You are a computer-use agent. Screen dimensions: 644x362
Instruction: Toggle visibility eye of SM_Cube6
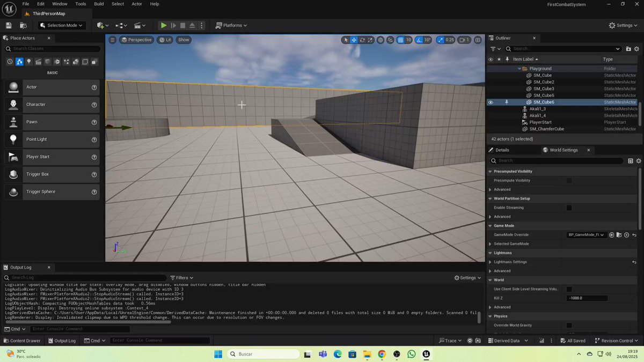[x=491, y=102]
